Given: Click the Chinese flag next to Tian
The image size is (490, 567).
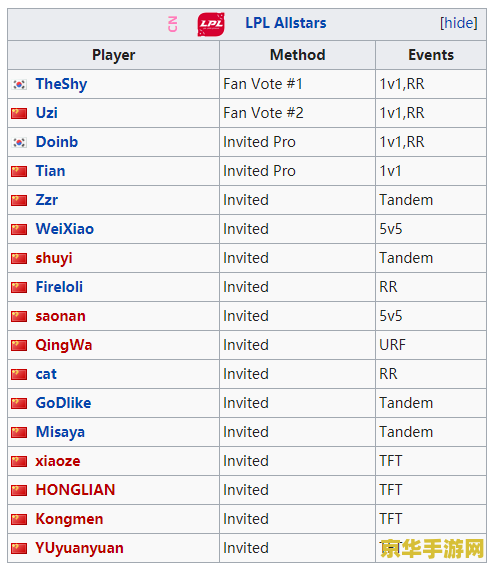Looking at the screenshot, I should coord(19,171).
